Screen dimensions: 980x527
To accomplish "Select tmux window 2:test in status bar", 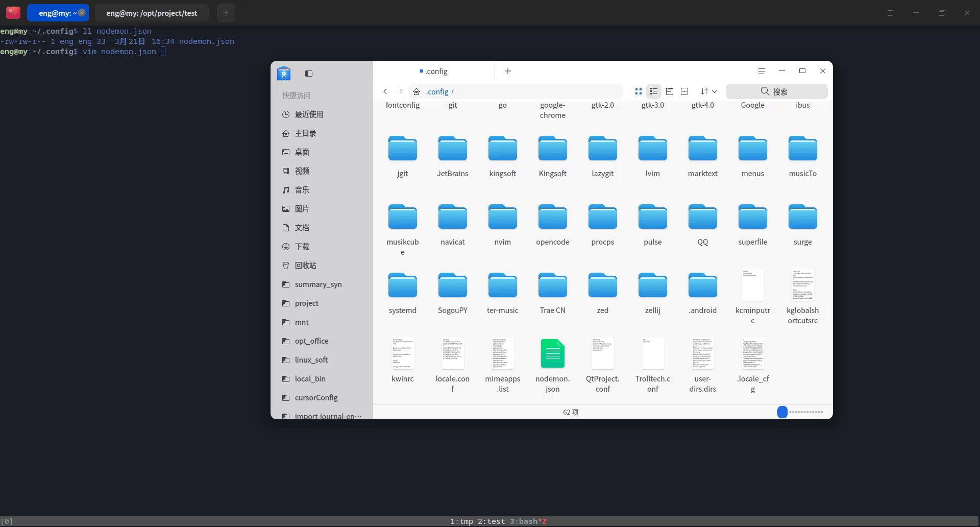I will click(490, 521).
